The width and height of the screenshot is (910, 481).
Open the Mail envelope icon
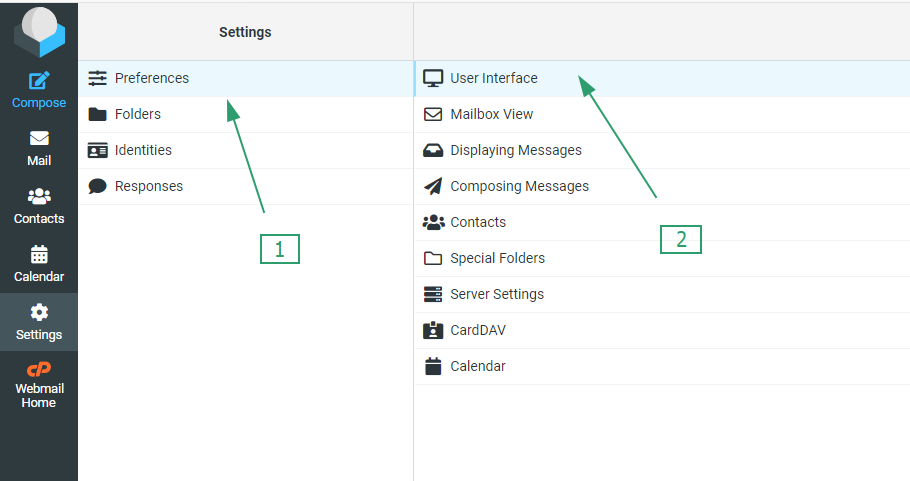click(x=39, y=139)
